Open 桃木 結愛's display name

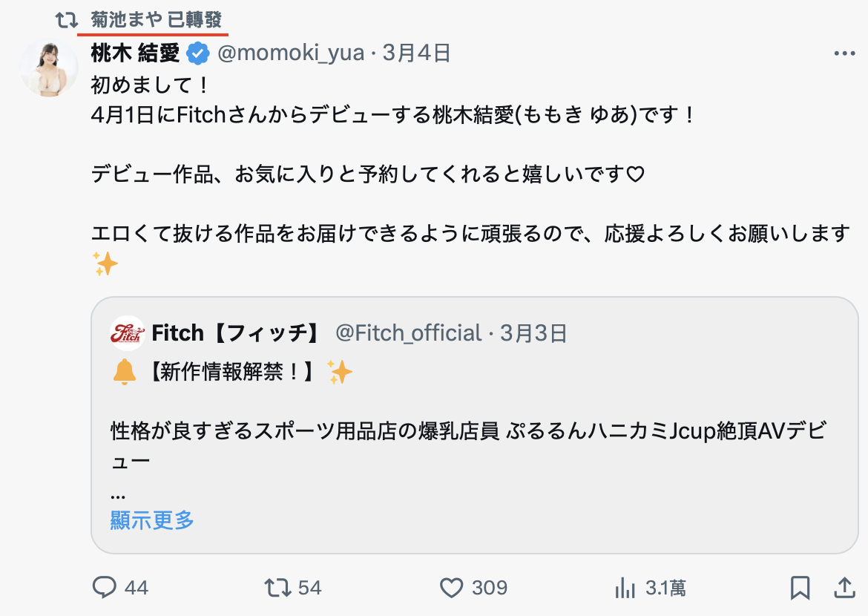tap(134, 53)
